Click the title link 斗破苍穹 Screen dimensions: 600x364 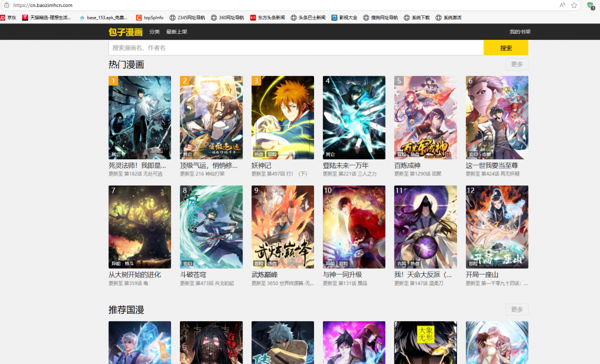coord(193,275)
